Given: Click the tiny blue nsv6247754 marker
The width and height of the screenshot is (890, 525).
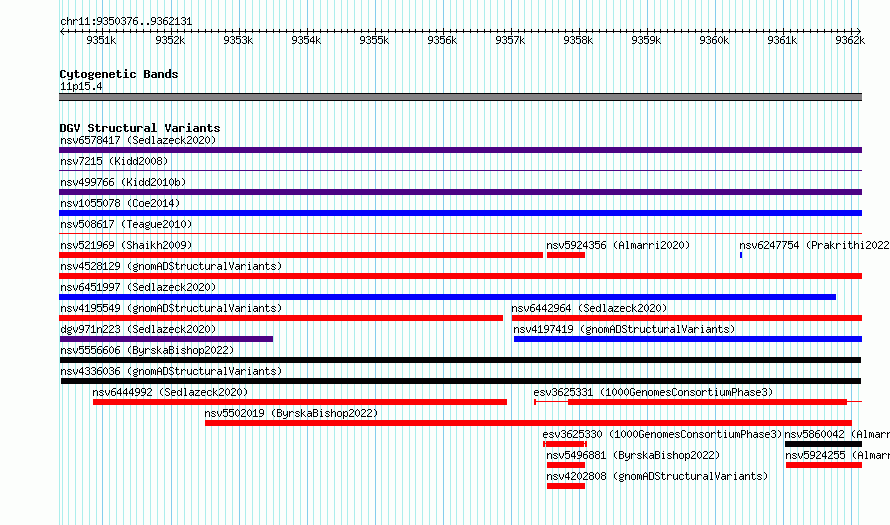Looking at the screenshot, I should (741, 255).
